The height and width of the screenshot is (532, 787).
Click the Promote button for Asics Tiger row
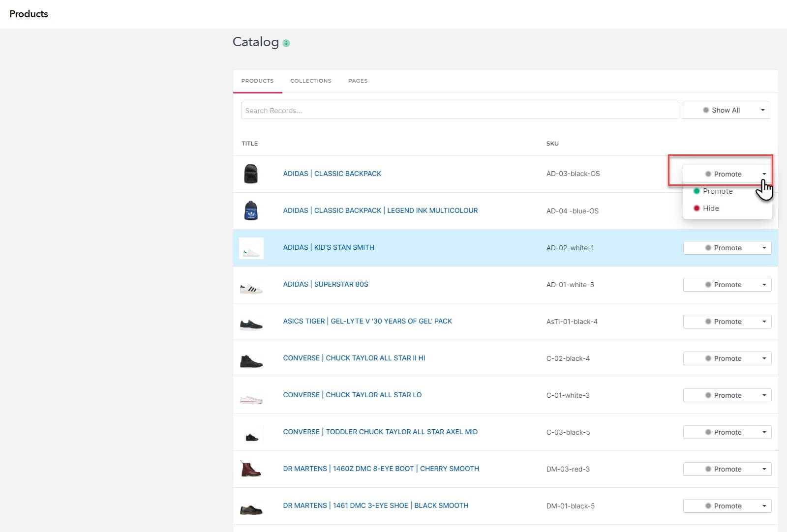click(727, 321)
